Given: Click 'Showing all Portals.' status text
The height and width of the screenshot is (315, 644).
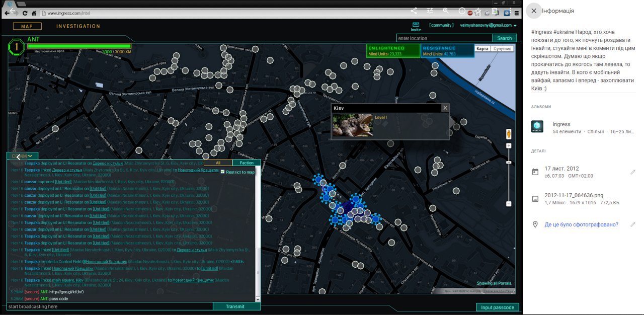Looking at the screenshot, I should point(495,283).
